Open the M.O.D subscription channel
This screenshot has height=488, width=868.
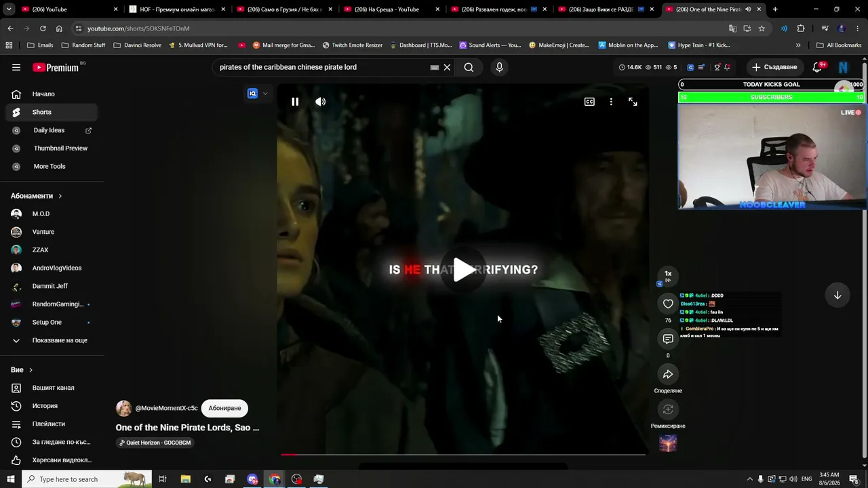pos(52,213)
